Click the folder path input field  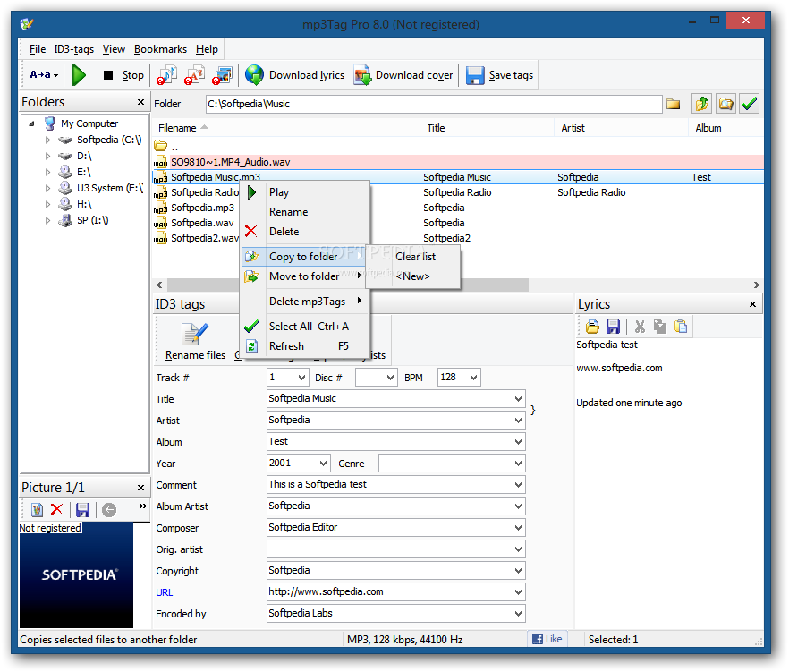click(x=434, y=104)
